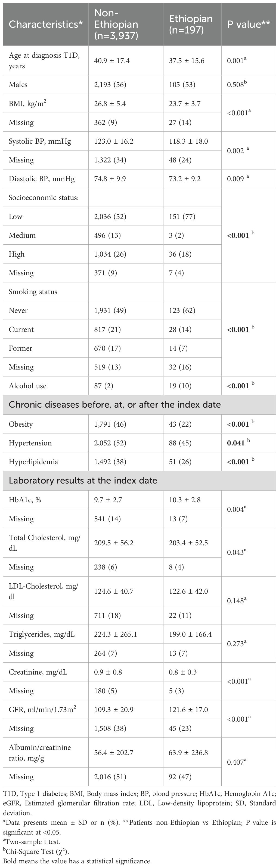This screenshot has width=279, height=868.
Task: Click the Males row label
Action: point(18,85)
